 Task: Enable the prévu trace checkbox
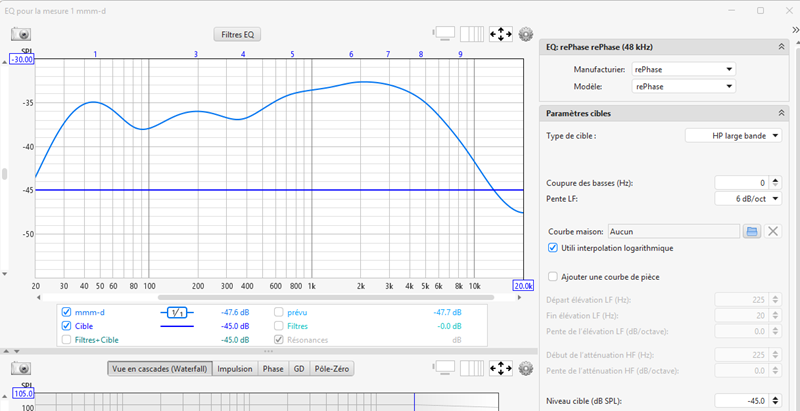click(279, 312)
